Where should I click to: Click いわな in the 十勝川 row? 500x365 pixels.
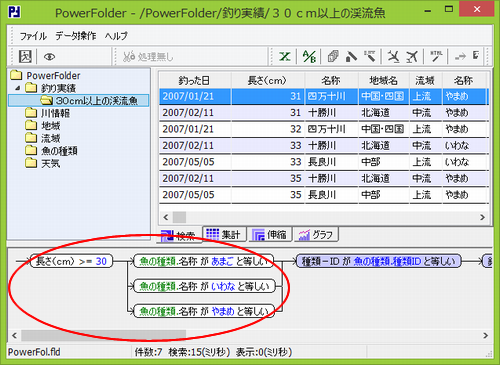[464, 145]
